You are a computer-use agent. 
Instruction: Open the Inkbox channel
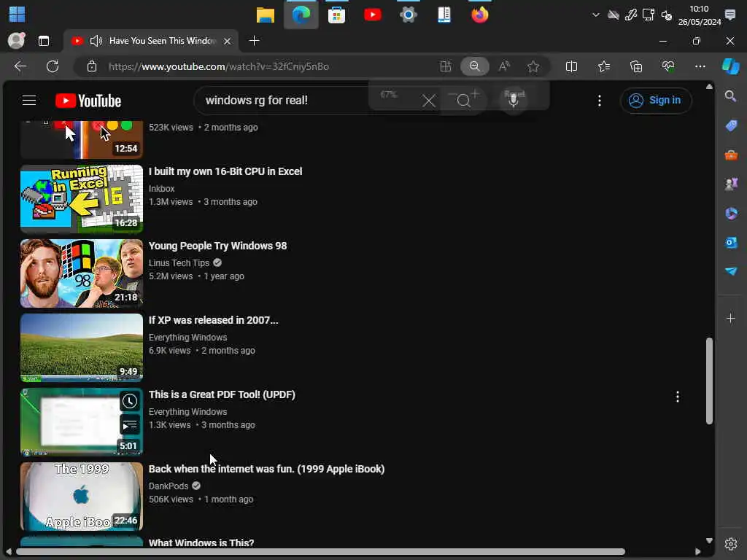[x=161, y=189]
